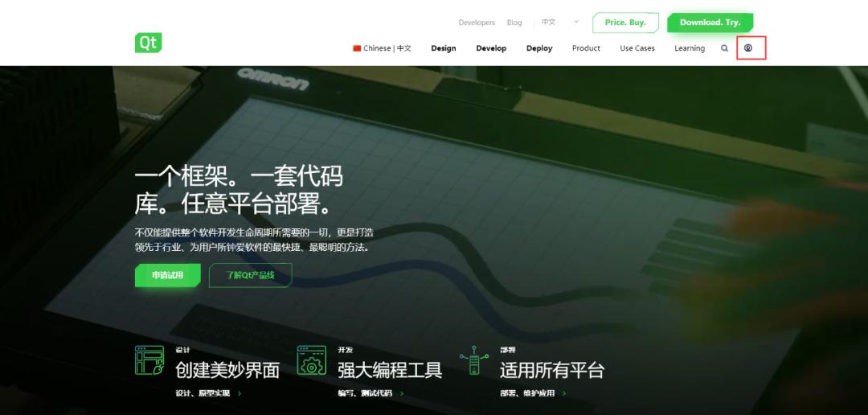Click the 不仅能提供整个软件开发 paragraph
The width and height of the screenshot is (868, 415).
[x=253, y=240]
